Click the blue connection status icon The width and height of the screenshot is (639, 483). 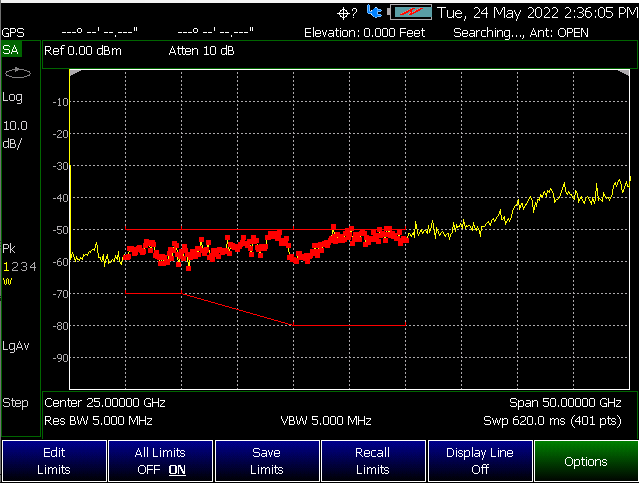[x=374, y=11]
